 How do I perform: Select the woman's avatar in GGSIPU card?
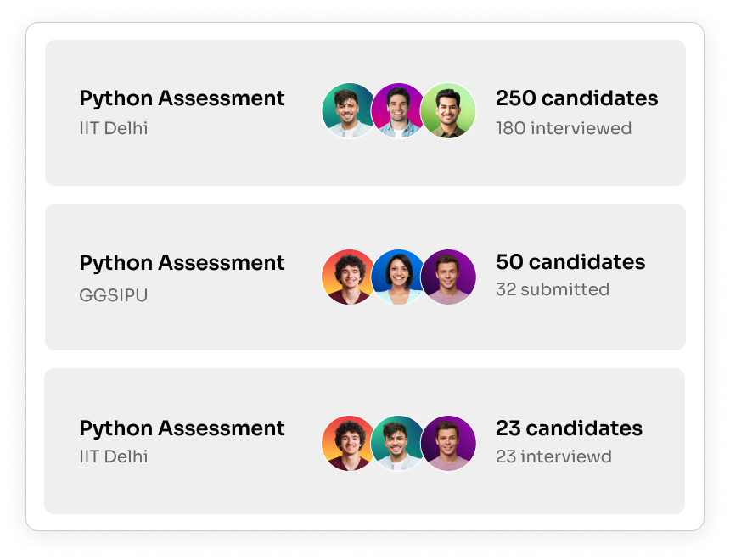(398, 277)
